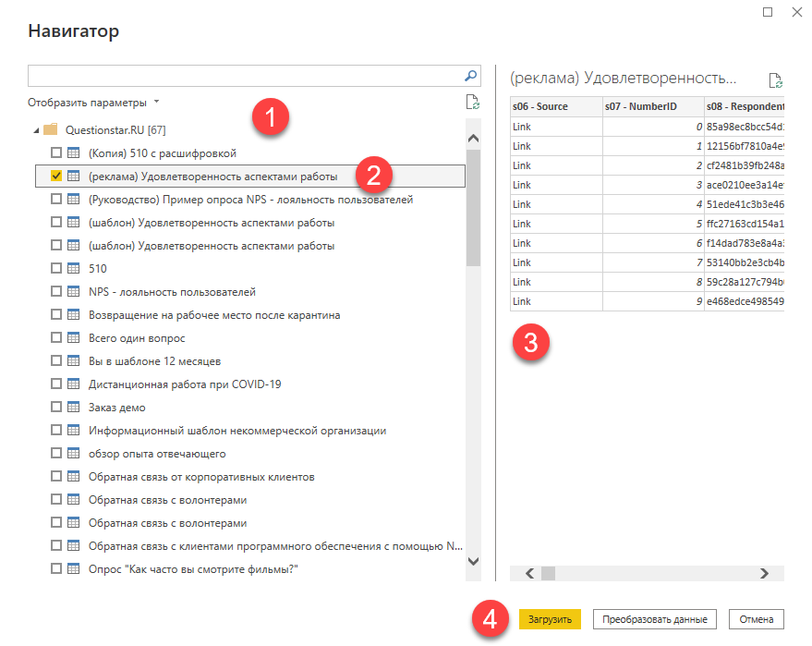The height and width of the screenshot is (646, 812).
Task: Click table icon beside Всего один вопрос
Action: [74, 337]
